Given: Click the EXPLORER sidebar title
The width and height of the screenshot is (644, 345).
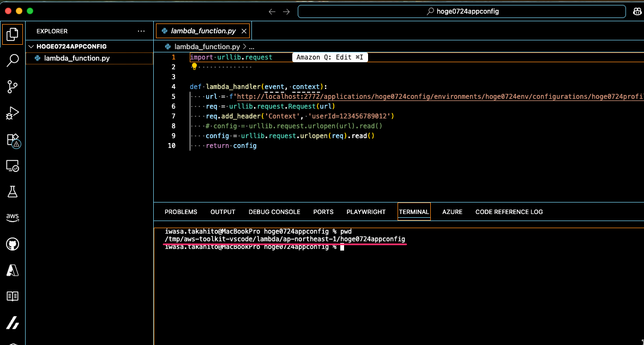Looking at the screenshot, I should click(x=52, y=31).
